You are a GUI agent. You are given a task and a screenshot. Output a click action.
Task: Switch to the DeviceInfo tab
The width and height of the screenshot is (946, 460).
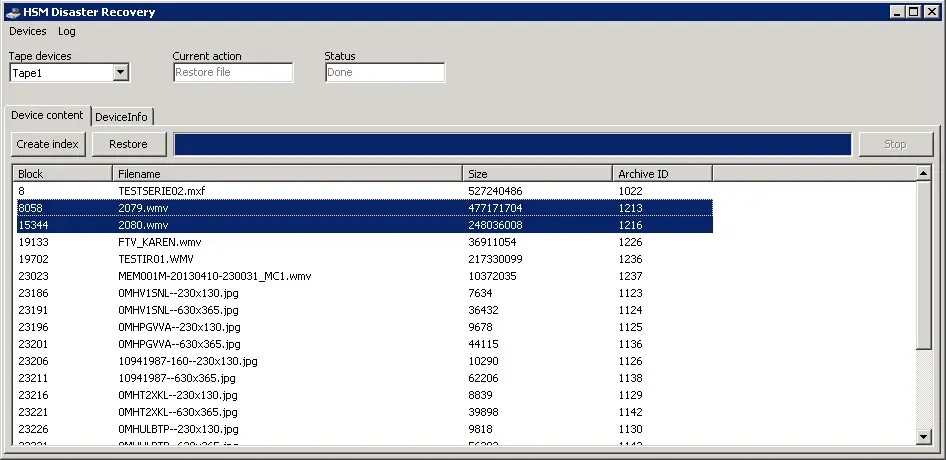coord(121,117)
